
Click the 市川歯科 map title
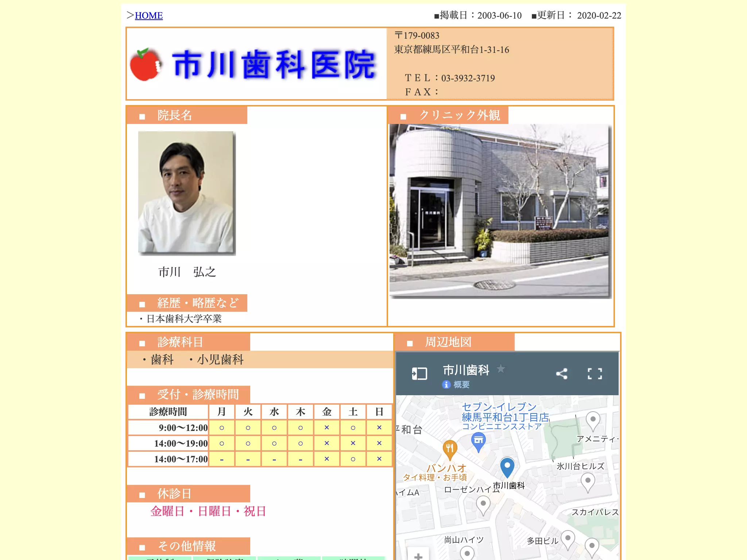[x=466, y=370]
